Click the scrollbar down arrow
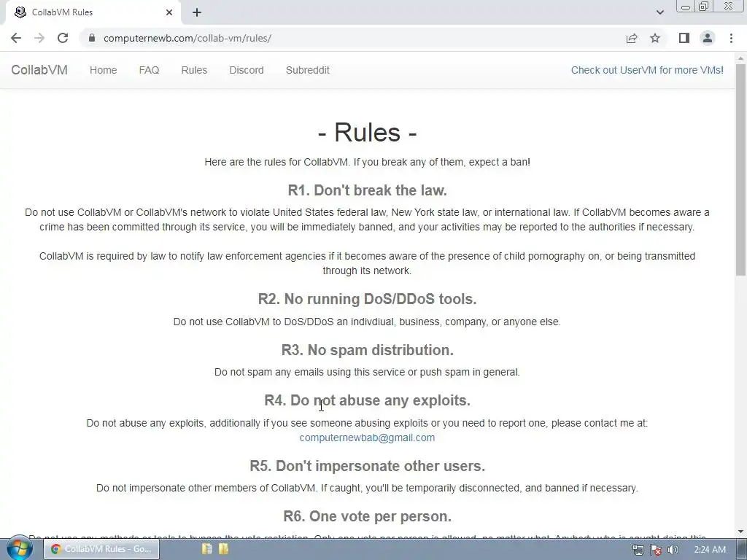 point(740,532)
